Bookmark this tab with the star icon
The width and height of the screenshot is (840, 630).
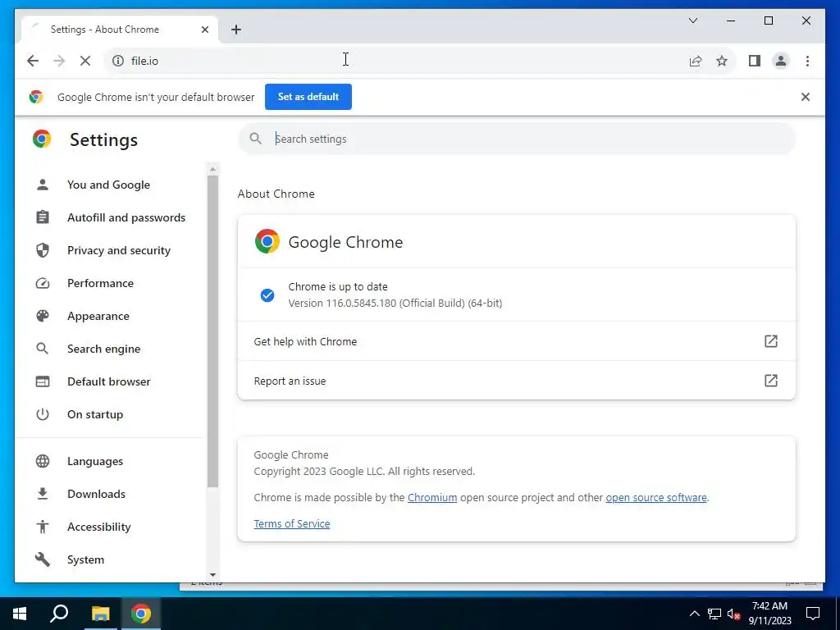(722, 61)
